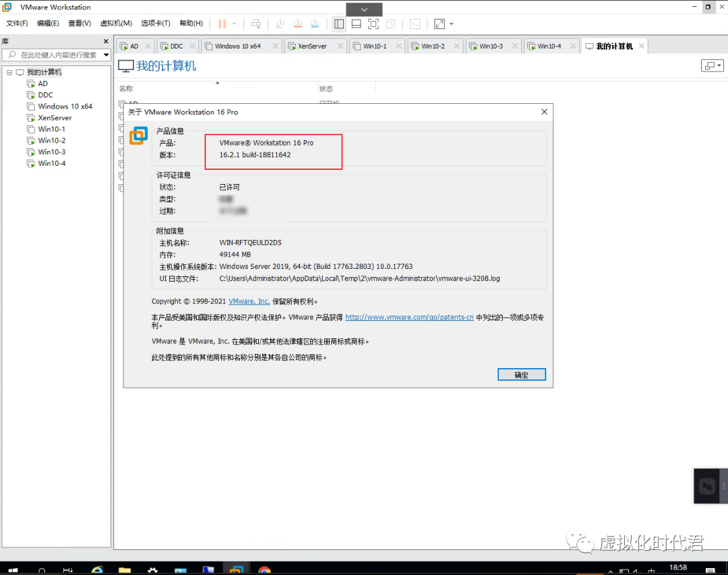
Task: Click the VMware logo icon in About dialog
Action: [x=138, y=135]
